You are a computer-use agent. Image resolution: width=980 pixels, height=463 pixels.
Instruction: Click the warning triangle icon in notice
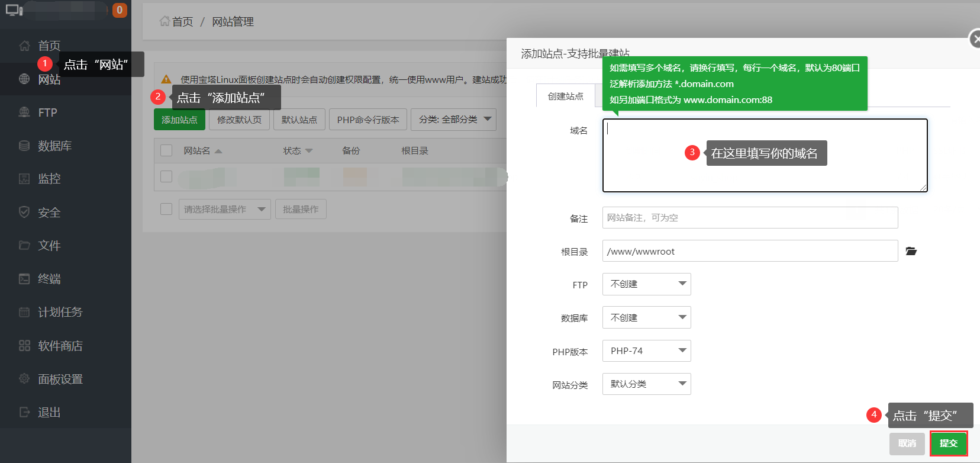coord(166,79)
